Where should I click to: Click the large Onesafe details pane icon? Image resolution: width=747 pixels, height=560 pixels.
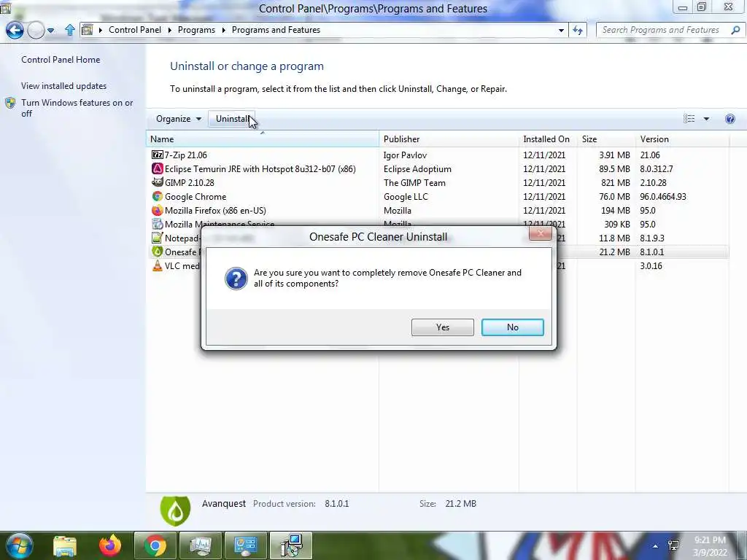[175, 510]
